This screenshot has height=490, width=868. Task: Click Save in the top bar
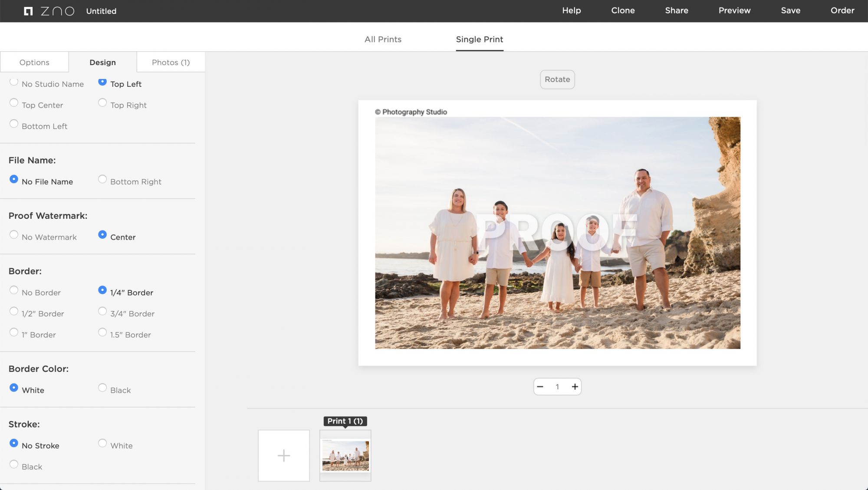point(790,10)
